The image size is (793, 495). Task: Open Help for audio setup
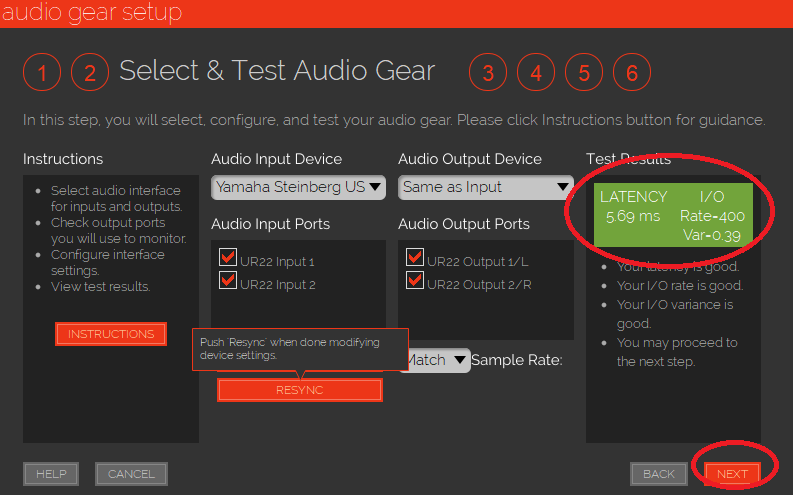tap(51, 474)
